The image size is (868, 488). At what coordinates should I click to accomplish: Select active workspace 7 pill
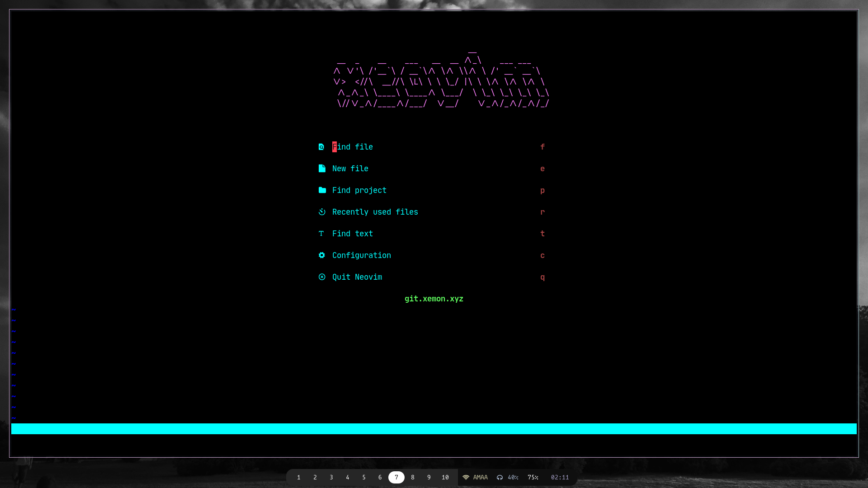pyautogui.click(x=396, y=478)
